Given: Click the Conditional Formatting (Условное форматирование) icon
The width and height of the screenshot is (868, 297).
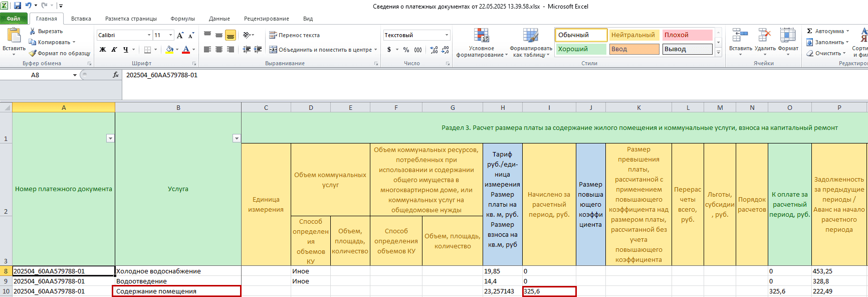Looking at the screenshot, I should tap(481, 36).
